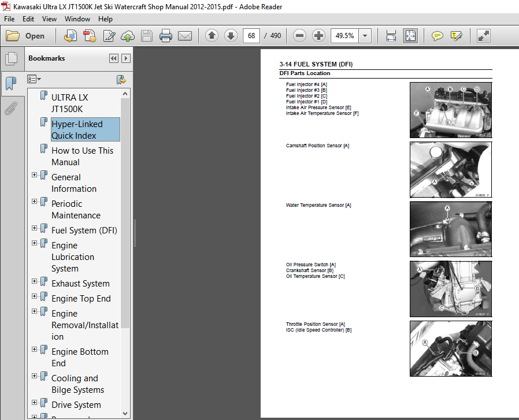Image resolution: width=519 pixels, height=420 pixels.
Task: Click bookmarks scrollbar down arrow
Action: 125,414
